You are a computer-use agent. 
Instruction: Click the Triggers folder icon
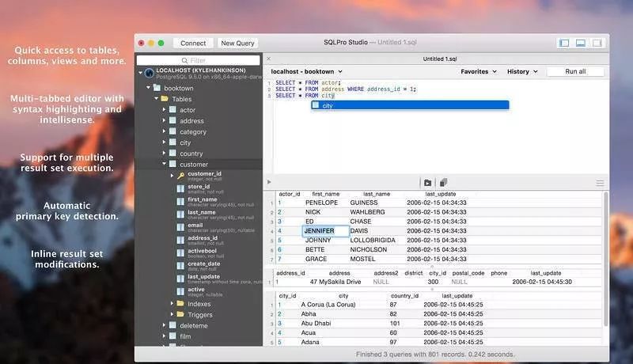tap(180, 314)
